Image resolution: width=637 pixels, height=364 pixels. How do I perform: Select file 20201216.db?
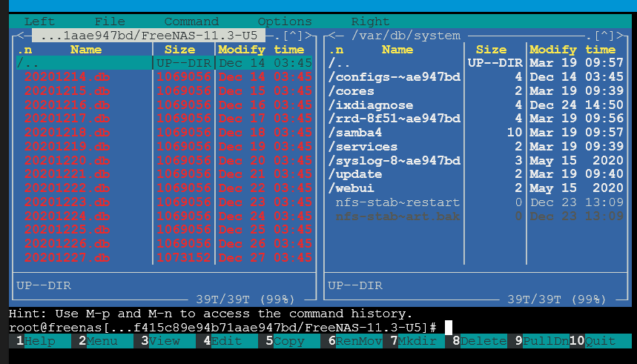pos(165,105)
